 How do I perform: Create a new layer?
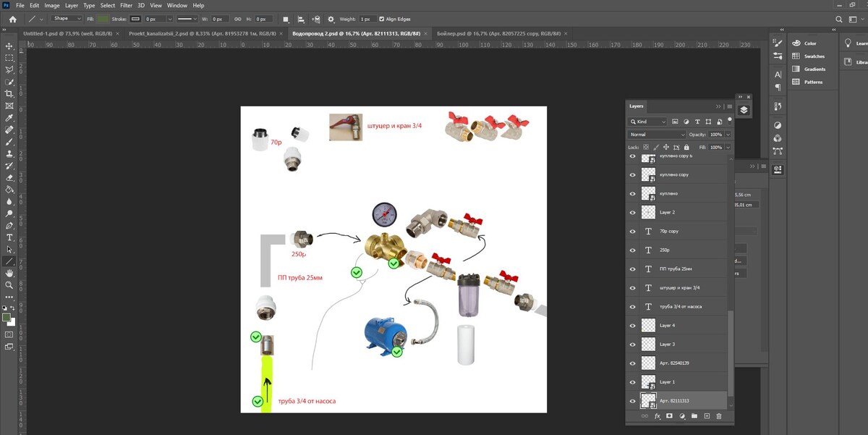(707, 416)
